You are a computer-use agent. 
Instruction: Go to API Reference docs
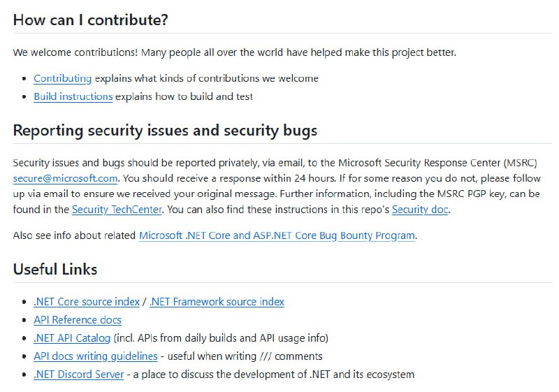(78, 320)
